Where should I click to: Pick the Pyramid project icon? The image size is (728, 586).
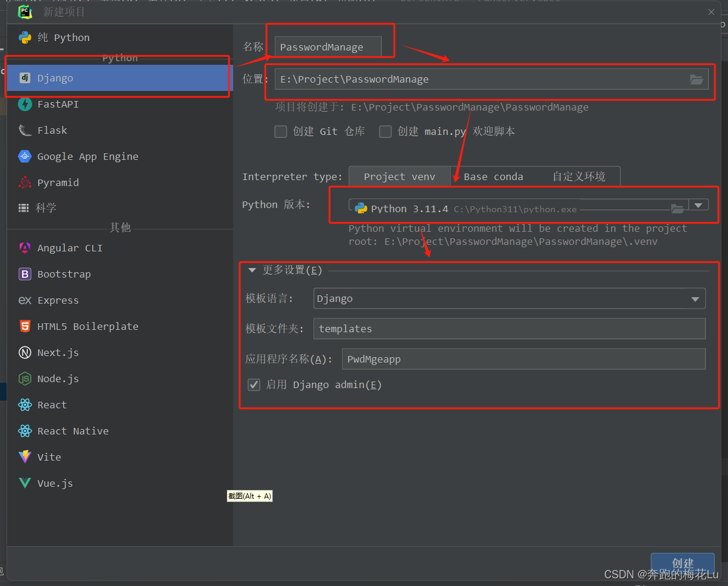tap(25, 182)
